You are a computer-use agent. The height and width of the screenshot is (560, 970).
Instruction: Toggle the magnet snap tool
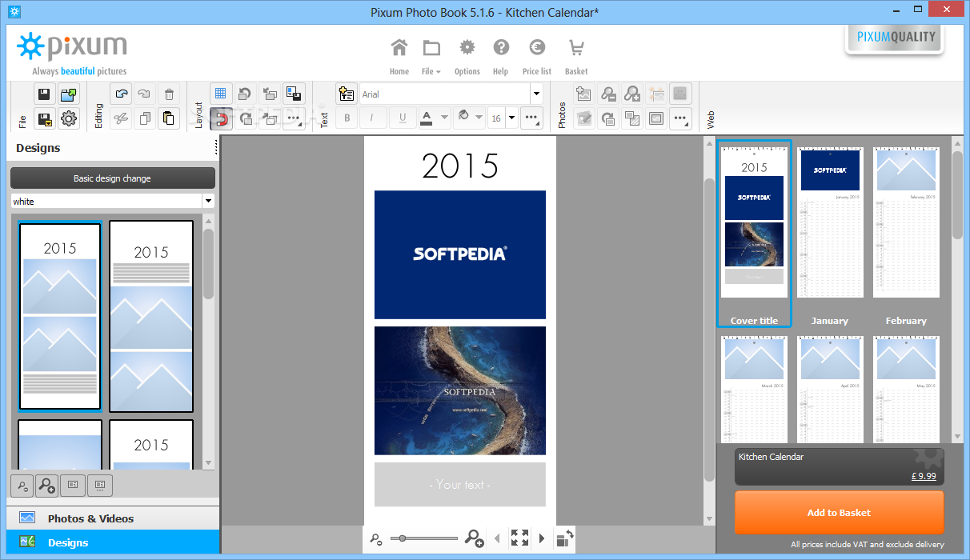point(221,118)
